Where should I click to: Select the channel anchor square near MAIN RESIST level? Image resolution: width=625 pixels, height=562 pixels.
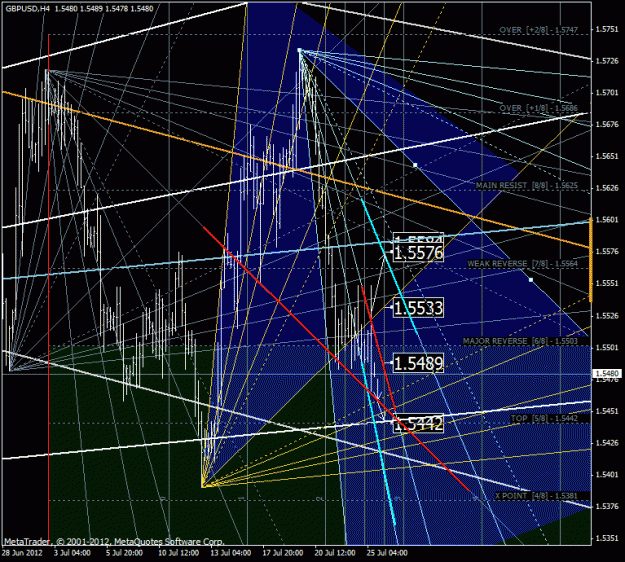[x=415, y=165]
